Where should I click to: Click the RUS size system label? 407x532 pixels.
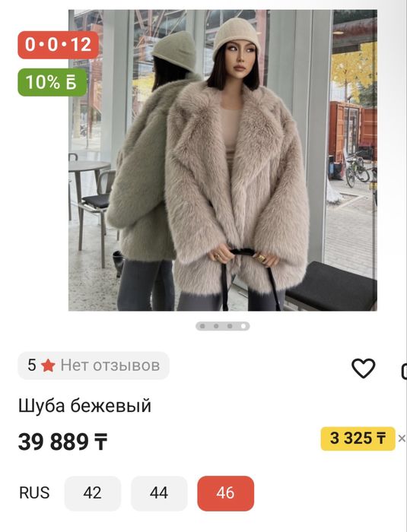pyautogui.click(x=34, y=493)
